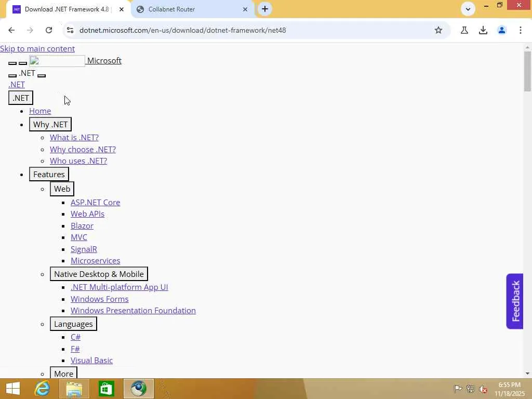Click the Microsoft logo link
532x399 pixels.
tap(75, 61)
